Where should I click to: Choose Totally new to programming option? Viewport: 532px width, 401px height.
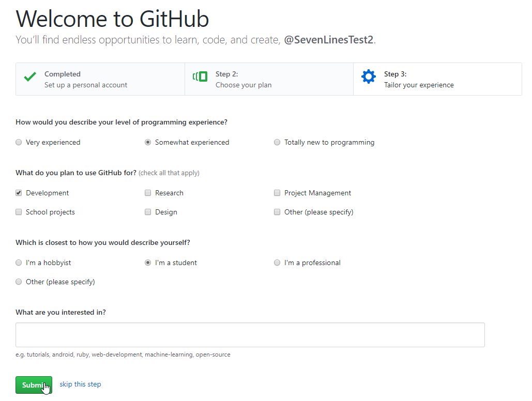click(x=278, y=143)
